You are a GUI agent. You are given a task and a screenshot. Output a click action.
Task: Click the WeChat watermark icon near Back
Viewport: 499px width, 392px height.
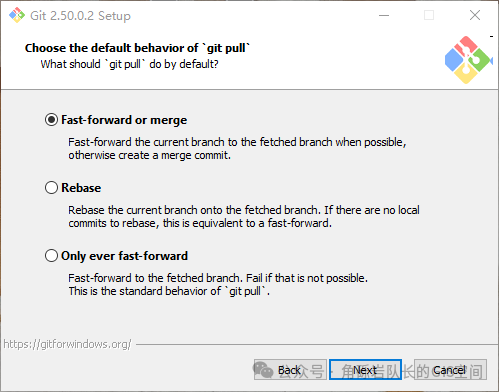[263, 369]
